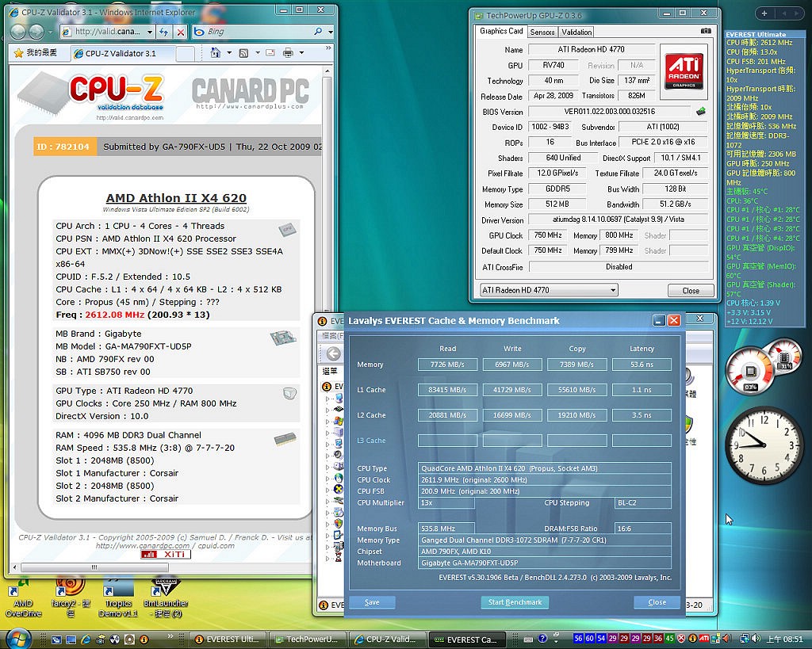Click the Windows Start orb
The height and width of the screenshot is (649, 812).
pos(18,639)
